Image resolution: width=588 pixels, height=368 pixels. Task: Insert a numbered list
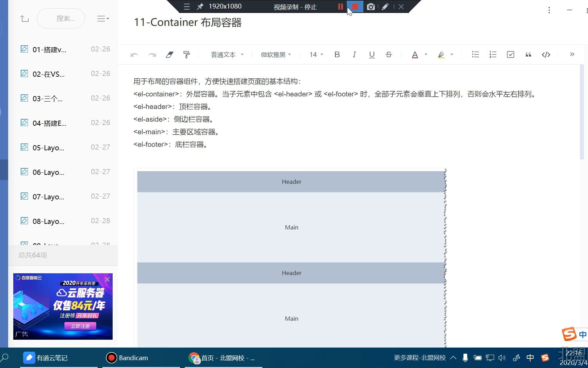(x=493, y=55)
